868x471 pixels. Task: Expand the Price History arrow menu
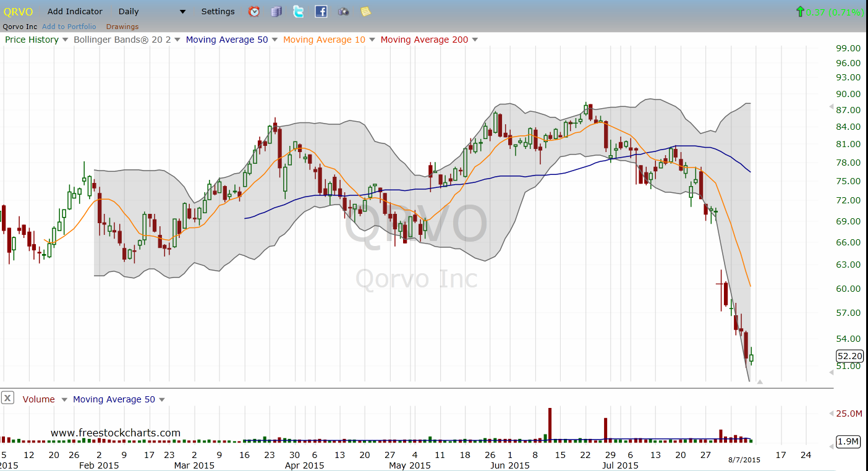click(65, 40)
